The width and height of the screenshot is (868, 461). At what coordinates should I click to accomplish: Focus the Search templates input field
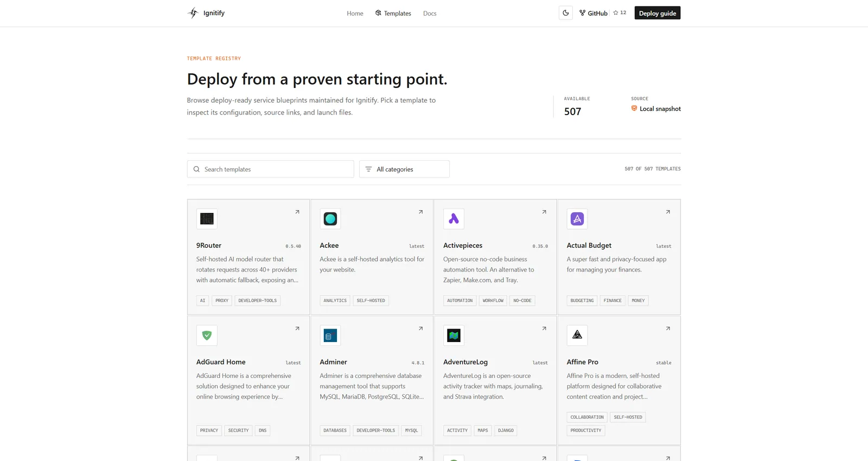coord(271,169)
